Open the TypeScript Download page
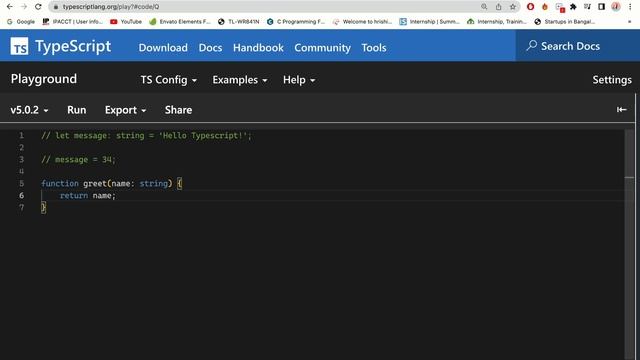This screenshot has width=640, height=360. (x=163, y=47)
